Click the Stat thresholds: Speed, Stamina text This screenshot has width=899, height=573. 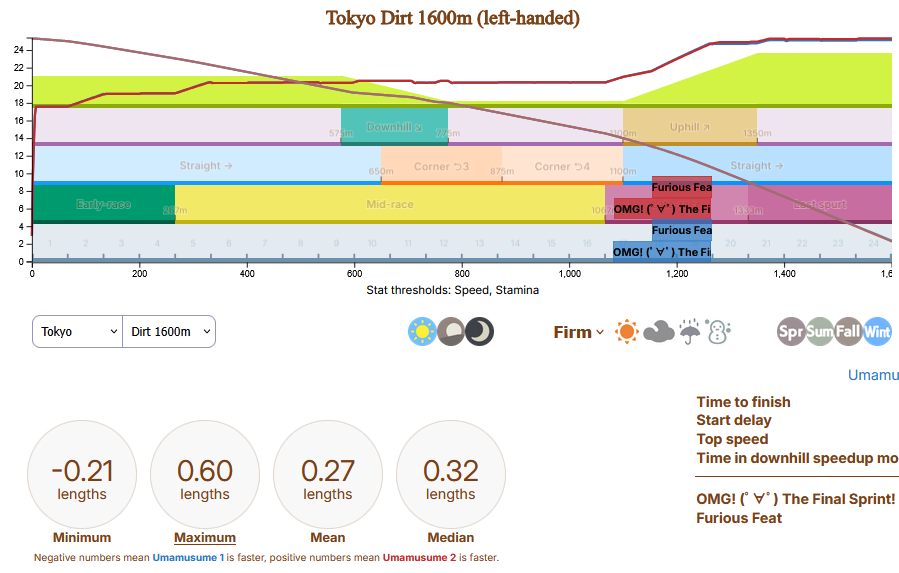coord(452,290)
